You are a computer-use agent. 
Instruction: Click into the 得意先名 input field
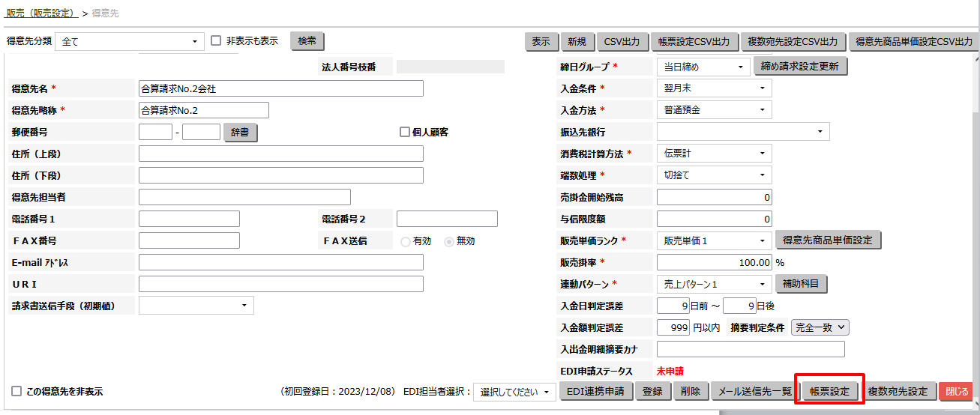[281, 88]
